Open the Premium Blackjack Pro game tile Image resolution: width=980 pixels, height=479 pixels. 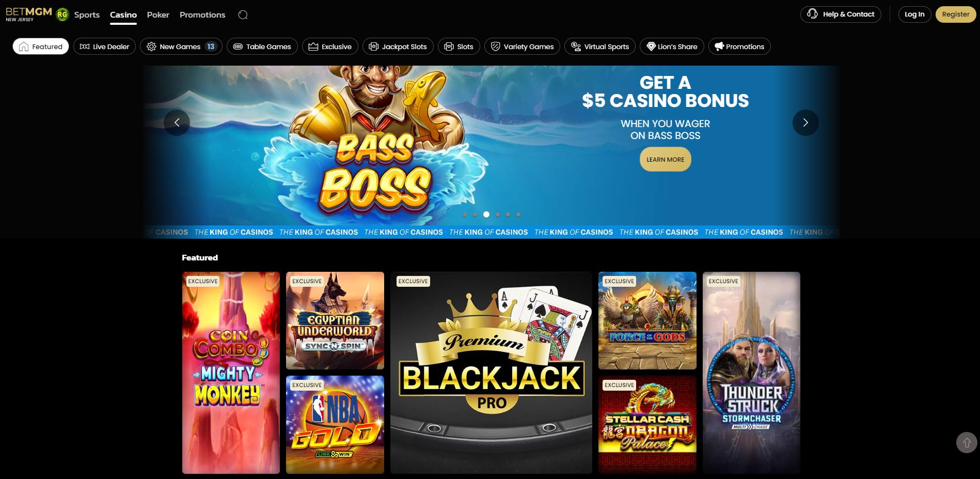pyautogui.click(x=491, y=373)
